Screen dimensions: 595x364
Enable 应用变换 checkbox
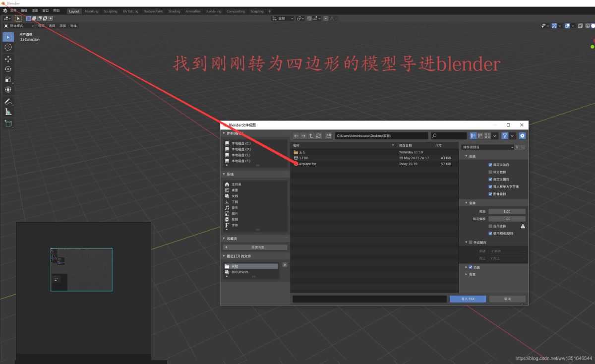coord(490,226)
